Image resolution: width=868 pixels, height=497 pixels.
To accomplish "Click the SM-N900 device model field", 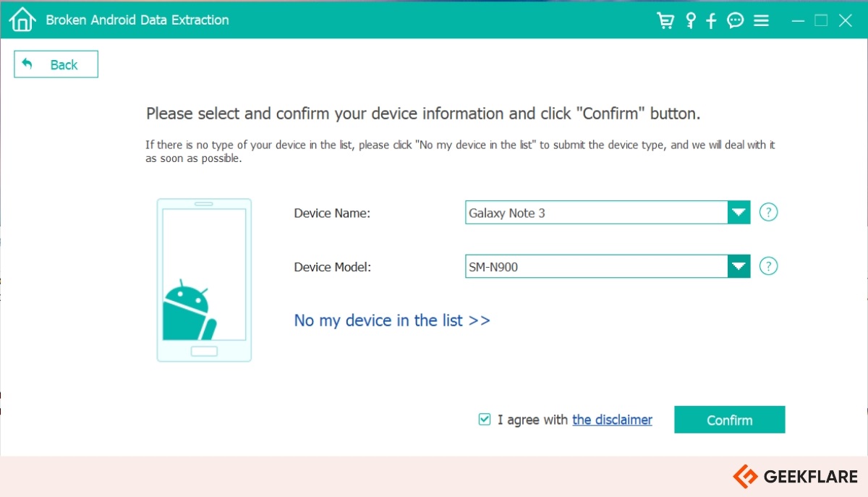I will 596,266.
